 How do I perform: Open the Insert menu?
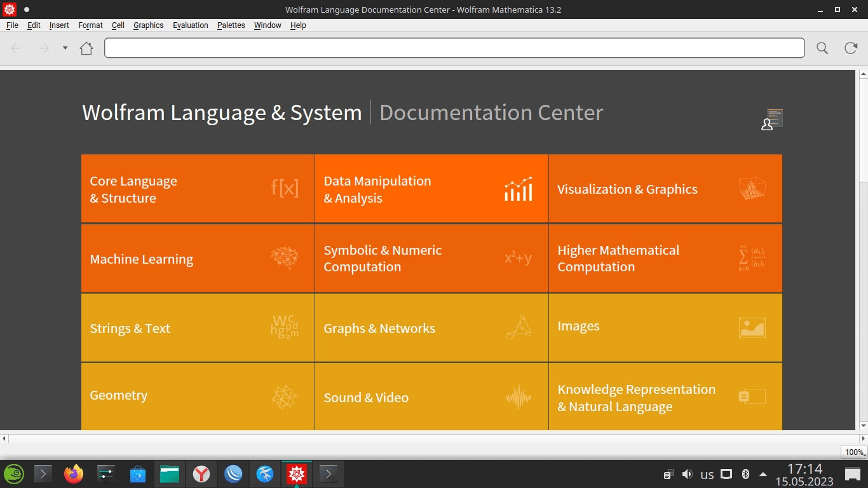point(59,25)
